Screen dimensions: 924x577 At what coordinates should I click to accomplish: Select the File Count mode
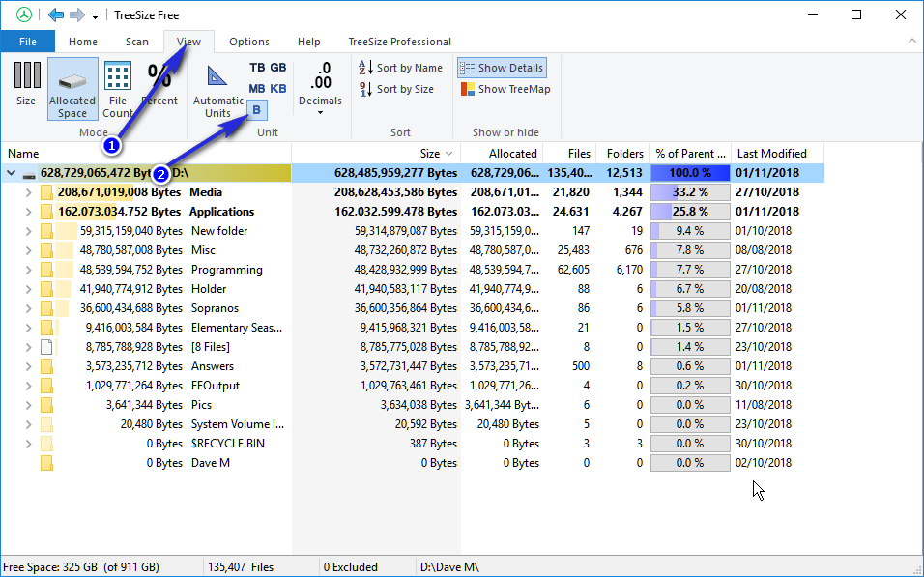pyautogui.click(x=117, y=88)
